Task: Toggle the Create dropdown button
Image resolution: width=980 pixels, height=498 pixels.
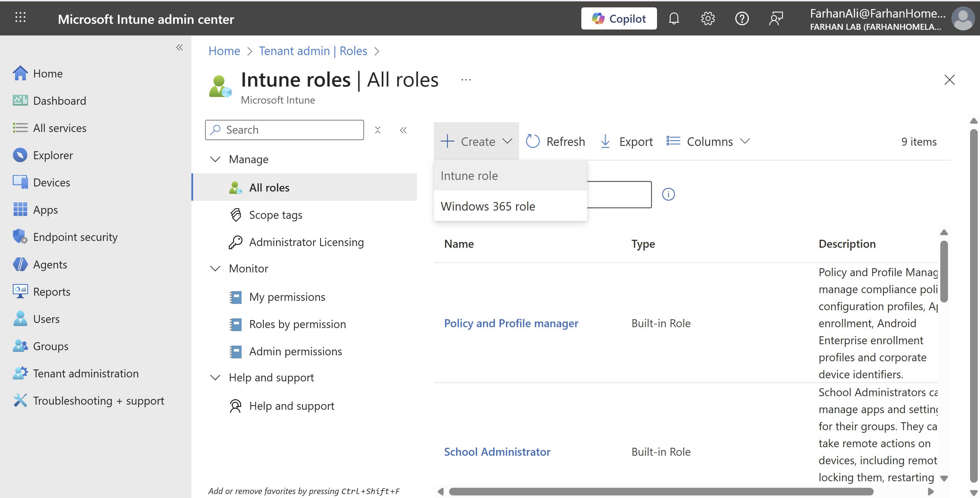Action: coord(476,142)
